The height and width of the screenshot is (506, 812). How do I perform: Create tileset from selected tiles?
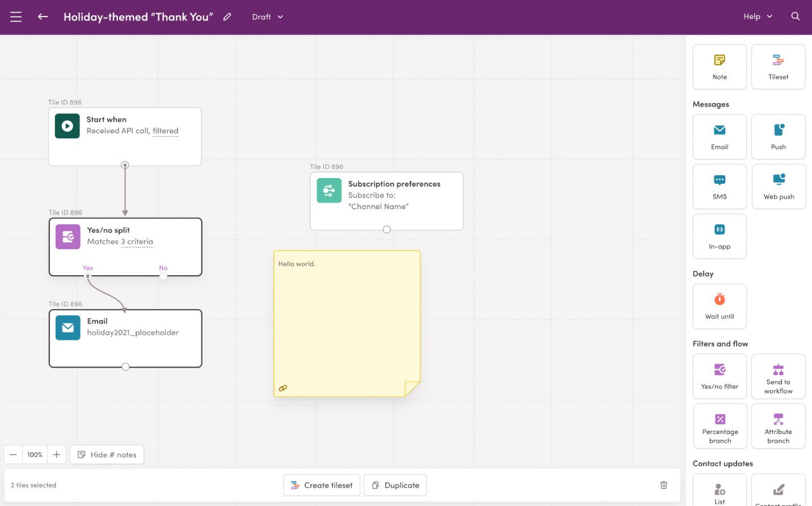[321, 485]
